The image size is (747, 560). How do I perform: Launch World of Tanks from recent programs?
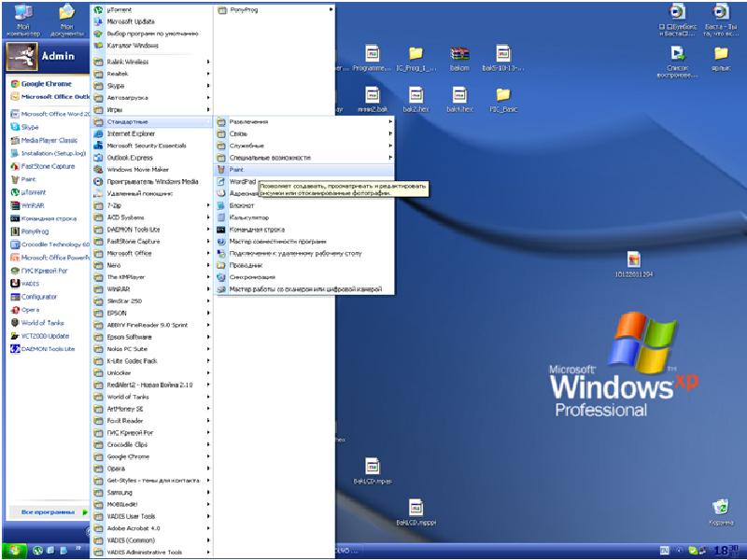click(40, 323)
